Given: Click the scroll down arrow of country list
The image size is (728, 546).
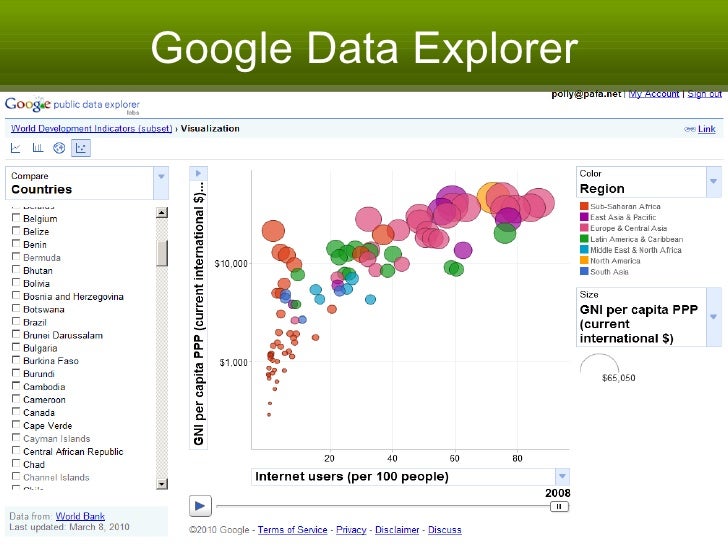Looking at the screenshot, I should (x=162, y=484).
